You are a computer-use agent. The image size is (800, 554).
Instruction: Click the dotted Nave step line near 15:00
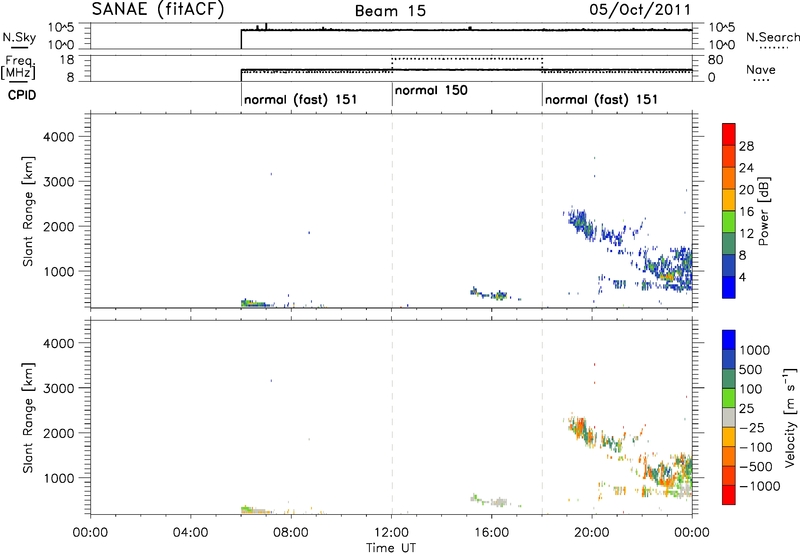(x=467, y=59)
